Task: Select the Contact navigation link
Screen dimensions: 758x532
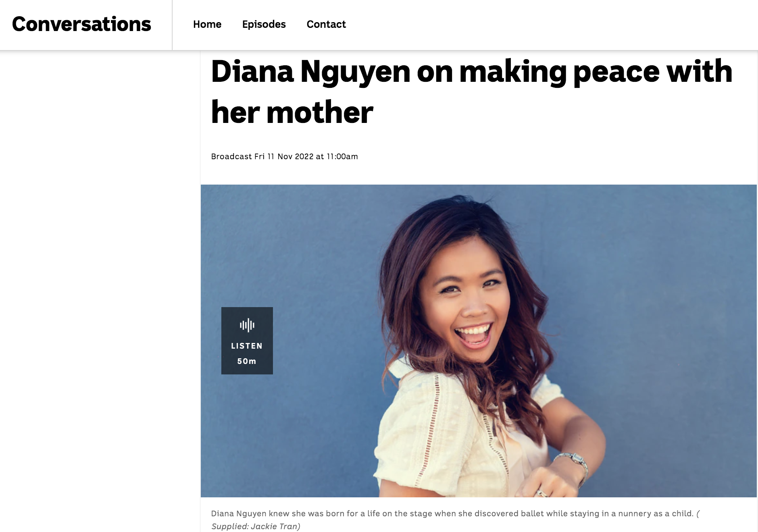Action: pyautogui.click(x=326, y=24)
